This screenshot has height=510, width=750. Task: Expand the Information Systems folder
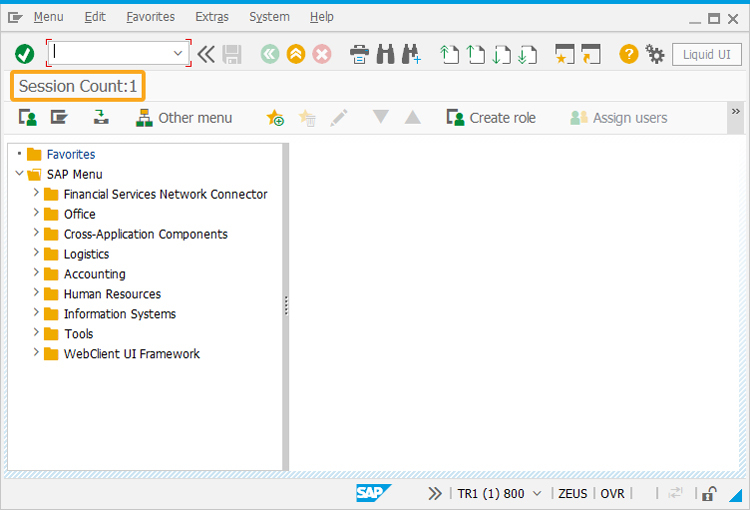pyautogui.click(x=36, y=312)
